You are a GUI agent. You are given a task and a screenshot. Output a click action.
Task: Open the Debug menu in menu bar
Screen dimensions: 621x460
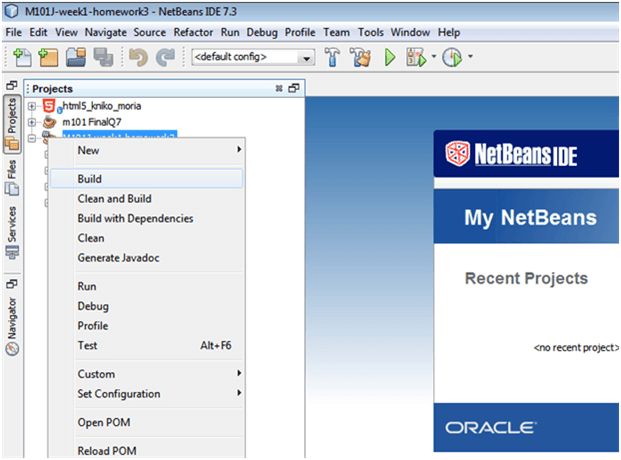pos(262,32)
